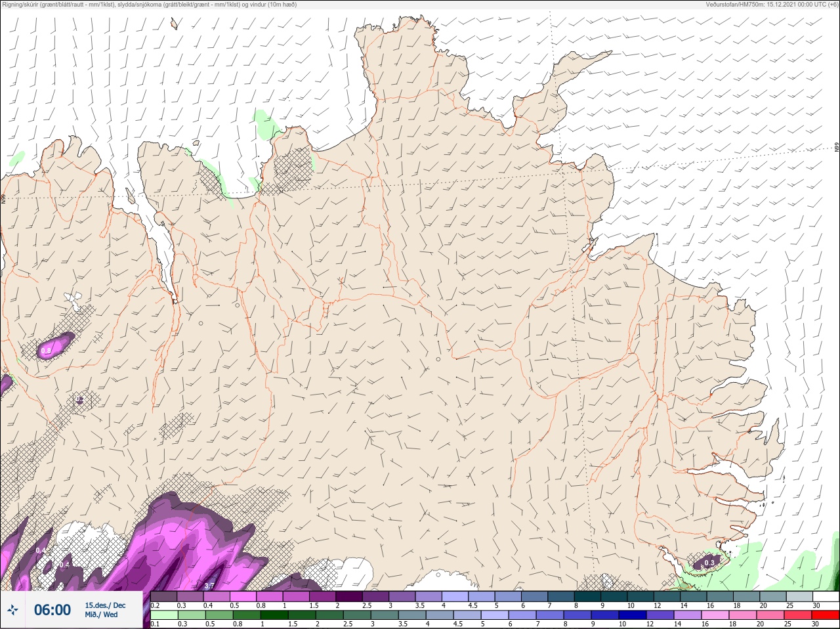840x629 pixels.
Task: Click the compass star icon beside 06:00
Action: (x=12, y=611)
